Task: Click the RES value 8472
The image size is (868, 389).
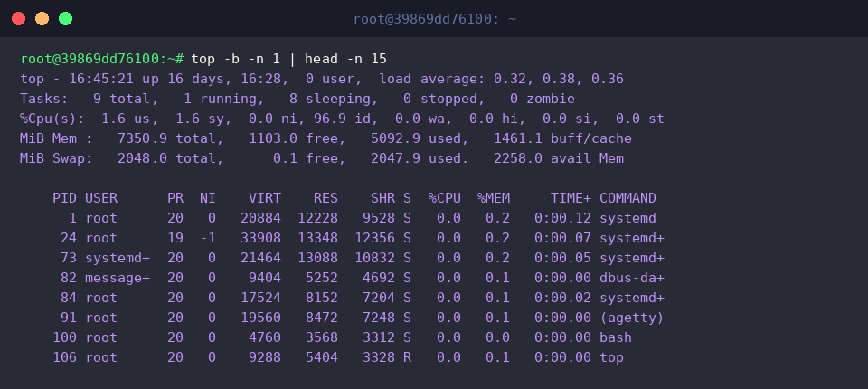Action: tap(322, 318)
